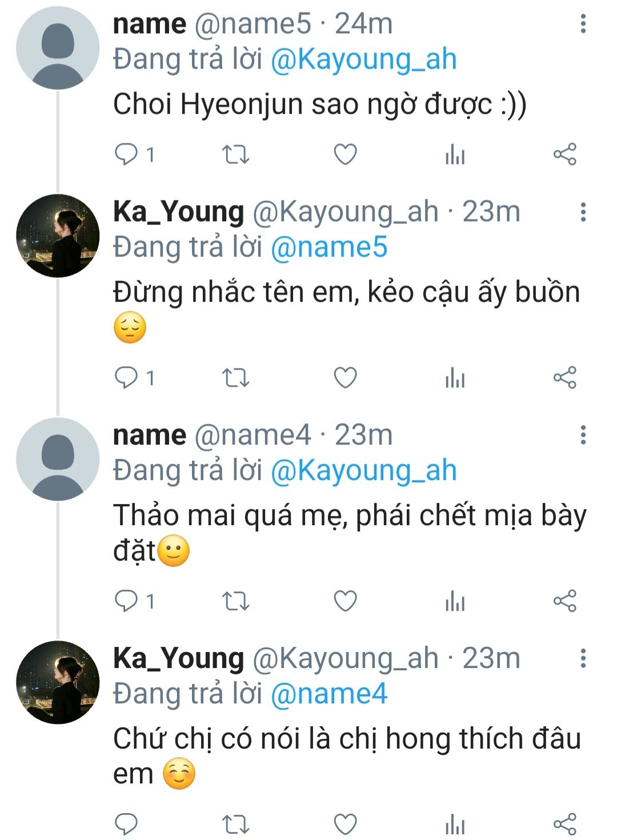Open the @name5 mention in Ka_Young's reply

pyautogui.click(x=329, y=247)
